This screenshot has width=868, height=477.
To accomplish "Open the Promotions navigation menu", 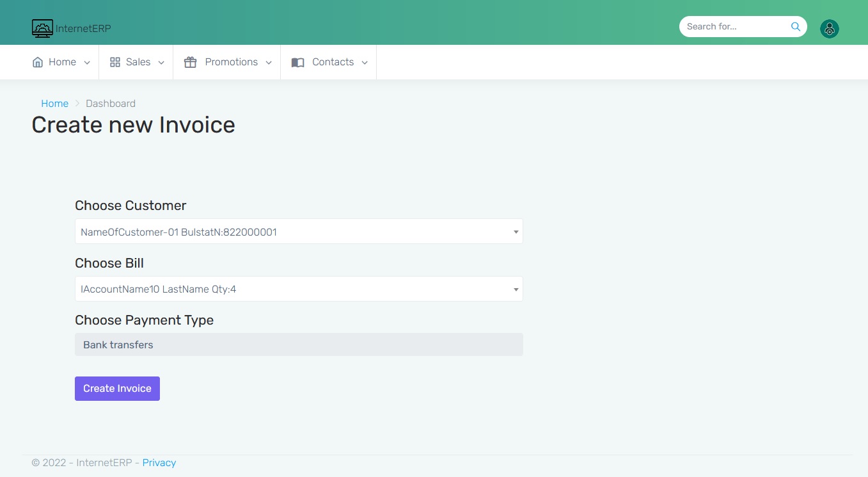I will 228,62.
